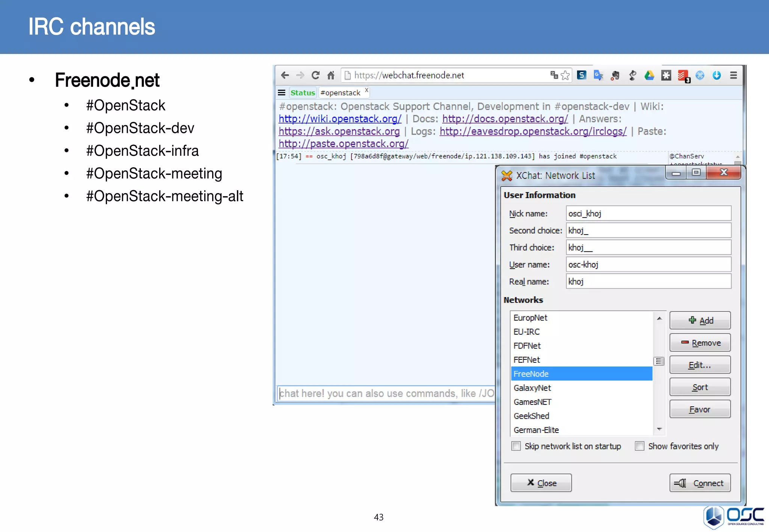
Task: Select FEFNet in the Networks list
Action: [582, 360]
